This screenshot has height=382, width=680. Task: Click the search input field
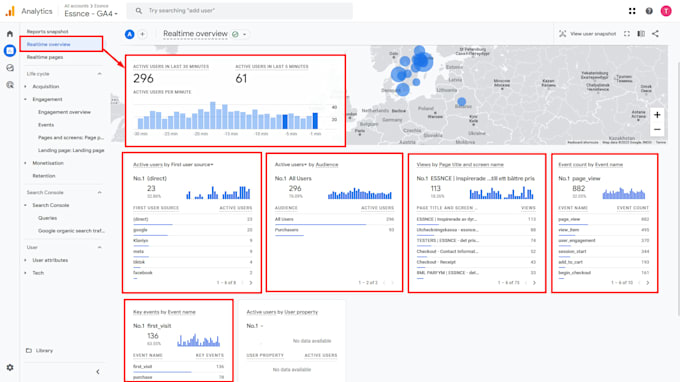239,11
